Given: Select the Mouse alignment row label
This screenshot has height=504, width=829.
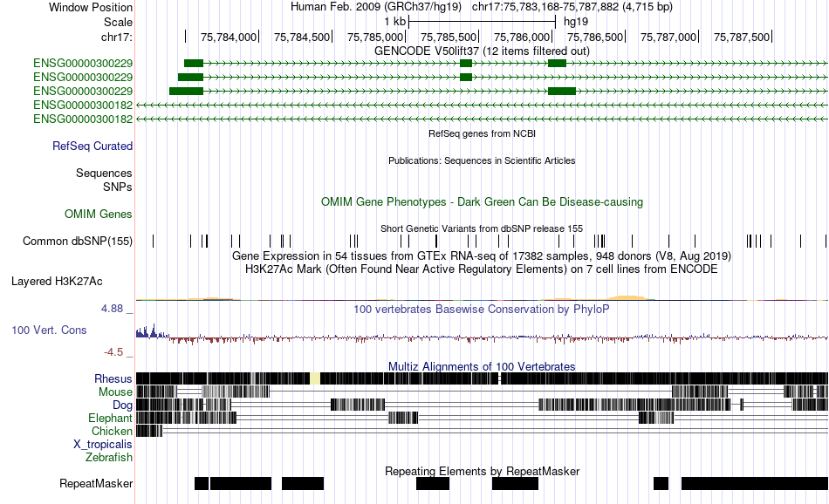Looking at the screenshot, I should pos(115,392).
